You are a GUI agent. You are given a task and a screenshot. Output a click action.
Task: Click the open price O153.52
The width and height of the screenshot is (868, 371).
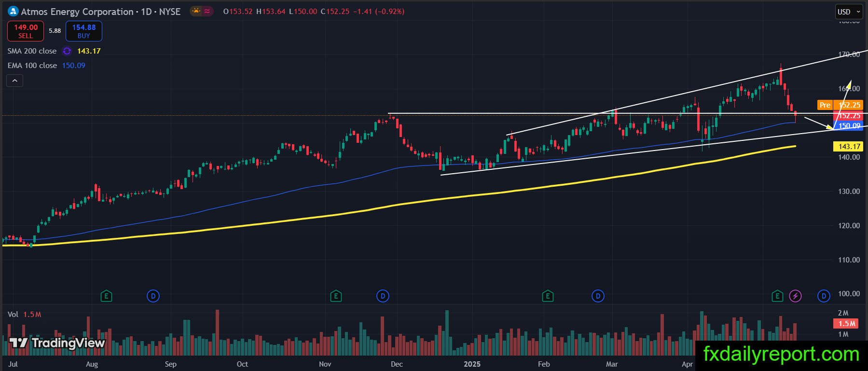point(238,12)
